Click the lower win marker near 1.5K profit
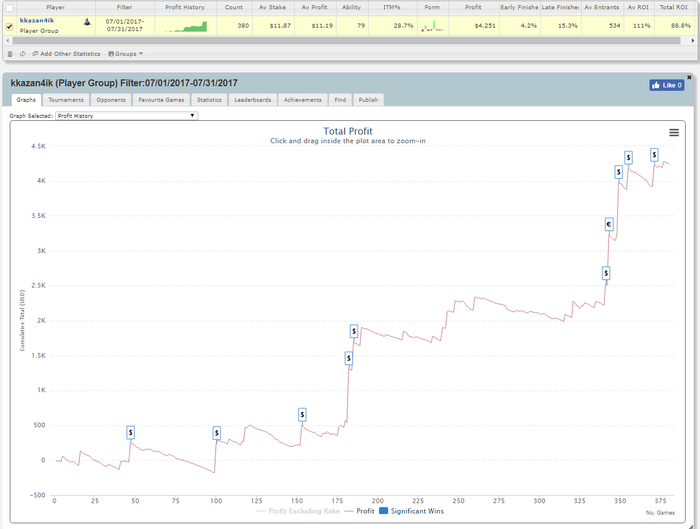Image resolution: width=700 pixels, height=529 pixels. pyautogui.click(x=349, y=358)
